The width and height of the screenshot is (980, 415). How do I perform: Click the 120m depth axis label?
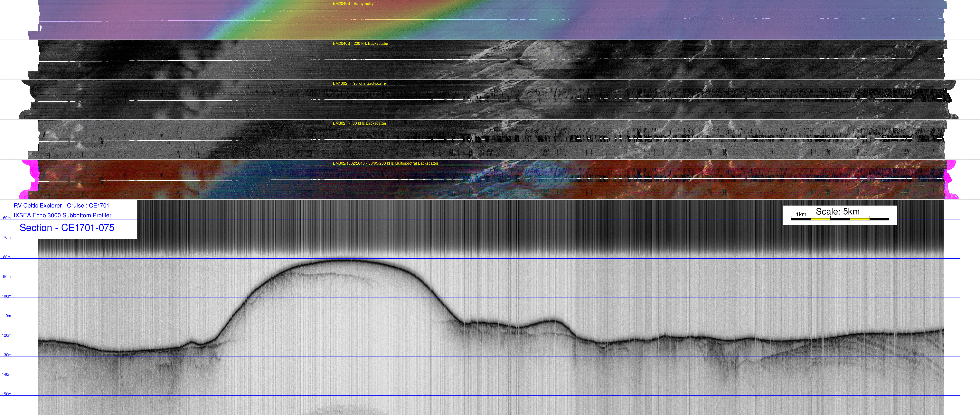tap(7, 336)
